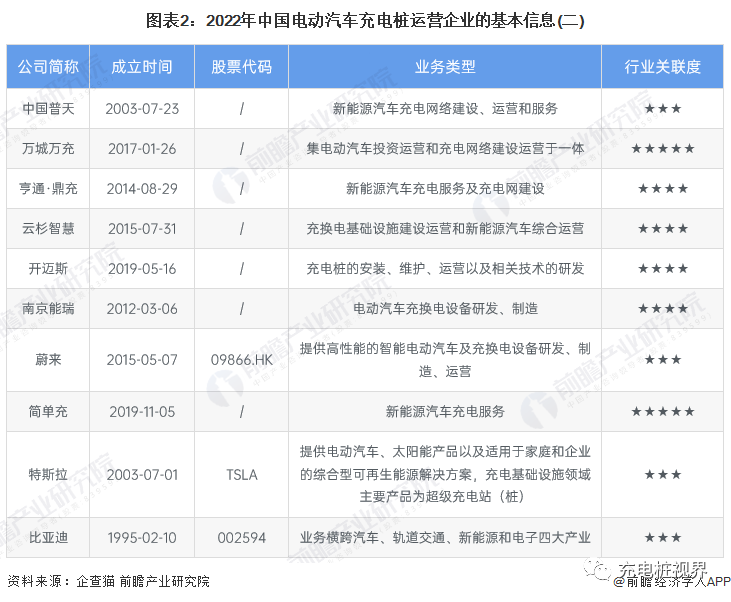Click the company name '蔚来'

48,360
